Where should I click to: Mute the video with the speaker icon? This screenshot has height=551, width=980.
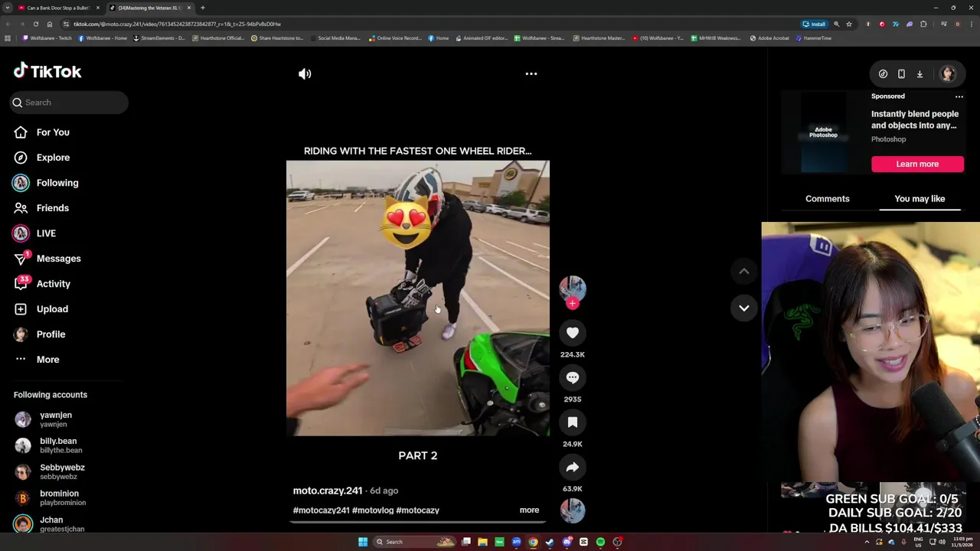tap(305, 73)
